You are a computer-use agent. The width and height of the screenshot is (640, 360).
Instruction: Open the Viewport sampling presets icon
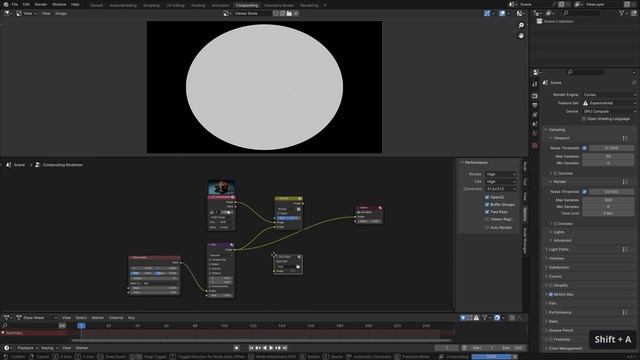(x=625, y=138)
